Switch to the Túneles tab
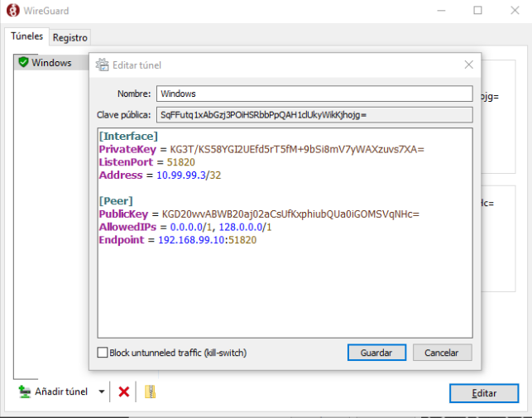The height and width of the screenshot is (418, 532). pyautogui.click(x=26, y=36)
